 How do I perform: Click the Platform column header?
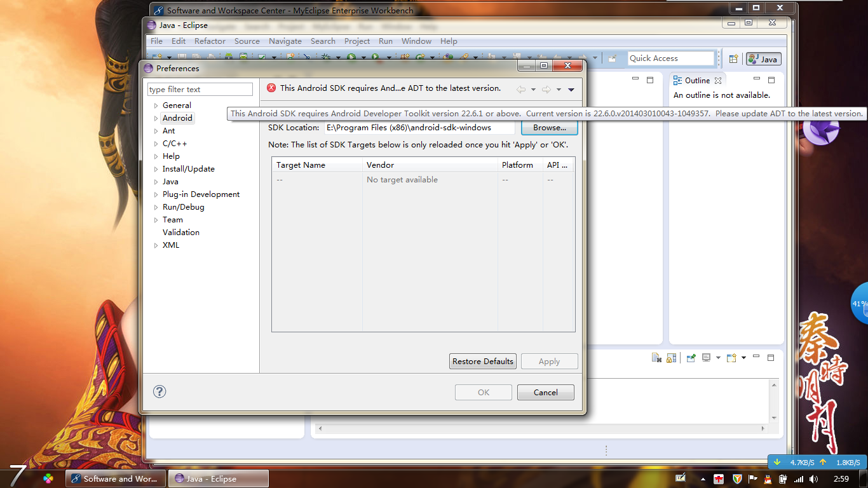pyautogui.click(x=520, y=165)
